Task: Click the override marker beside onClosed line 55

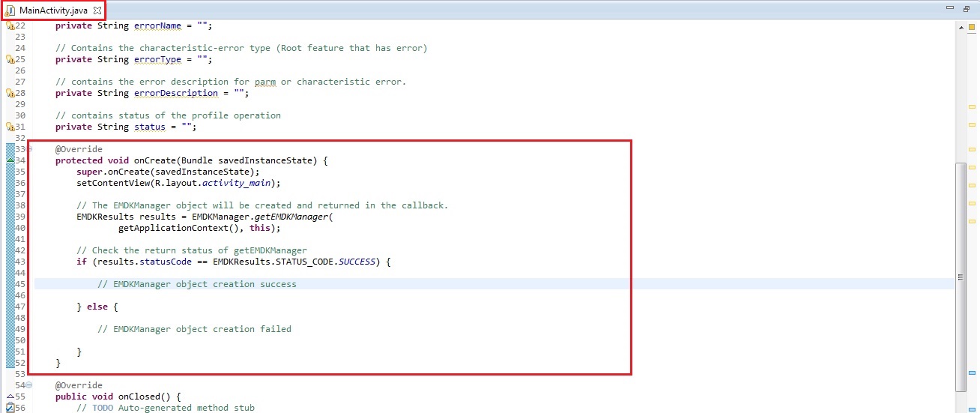Action: [x=10, y=397]
